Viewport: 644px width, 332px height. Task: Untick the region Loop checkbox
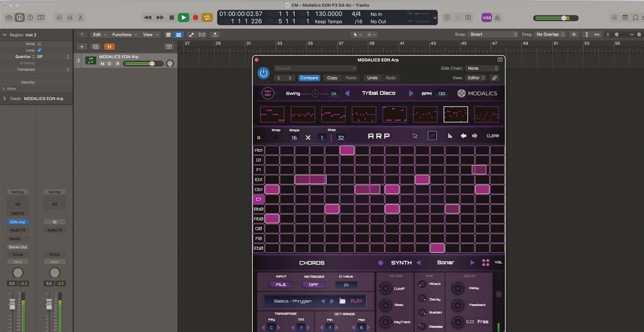click(39, 50)
